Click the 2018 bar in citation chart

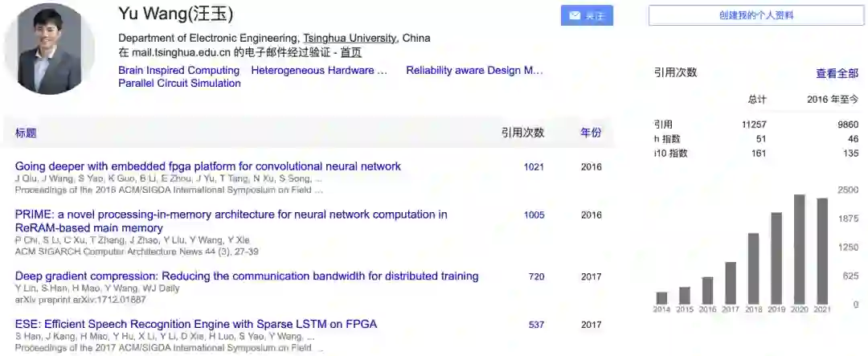click(753, 268)
